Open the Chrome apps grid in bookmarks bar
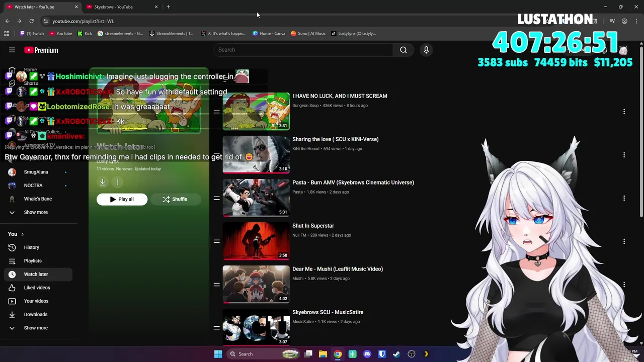The height and width of the screenshot is (362, 644). (7, 34)
